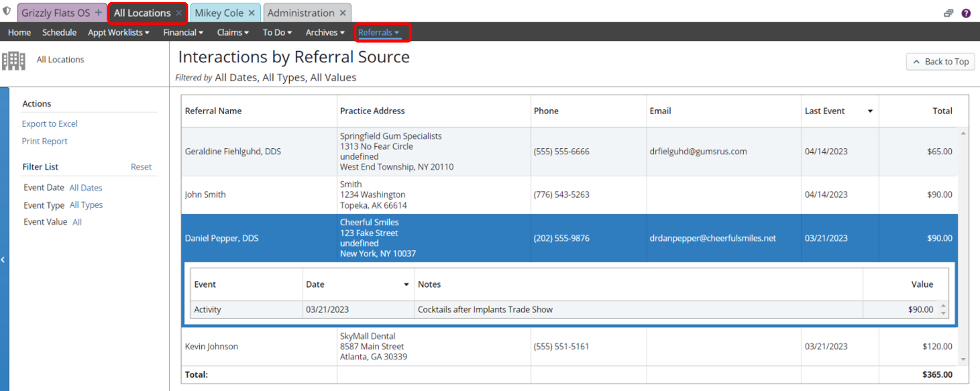Click the SkyMall Dental address cell
This screenshot has width=980, height=391.
pyautogui.click(x=433, y=346)
